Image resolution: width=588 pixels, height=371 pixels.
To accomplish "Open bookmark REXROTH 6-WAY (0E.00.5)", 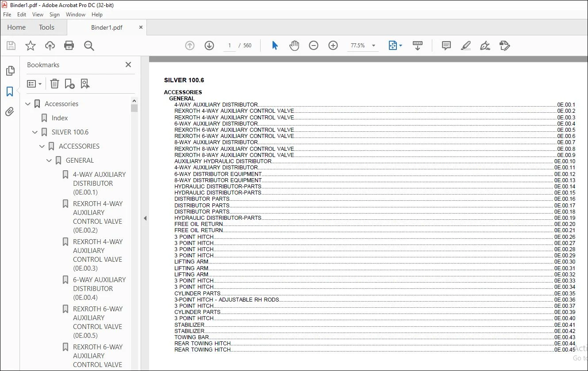I will tap(98, 322).
